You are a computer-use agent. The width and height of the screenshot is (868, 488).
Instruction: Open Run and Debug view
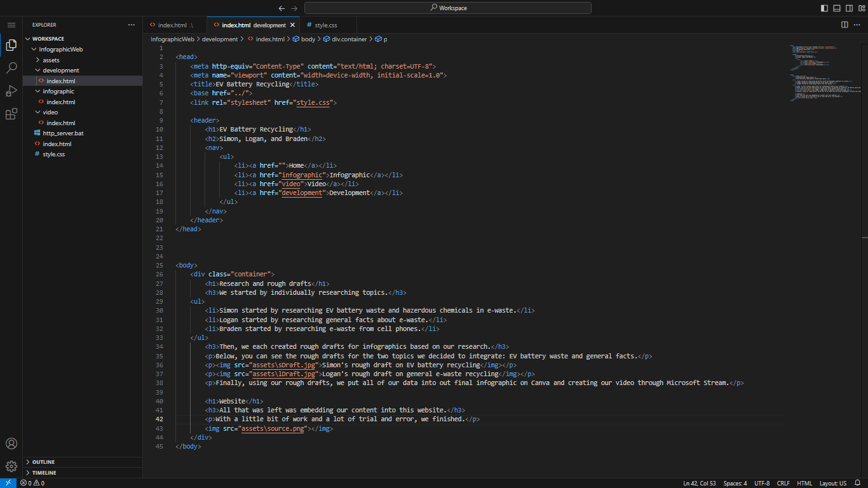pos(11,91)
